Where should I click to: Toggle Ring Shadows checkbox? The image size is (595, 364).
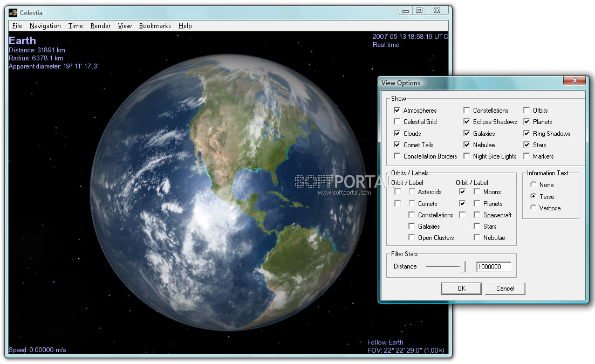click(x=526, y=134)
